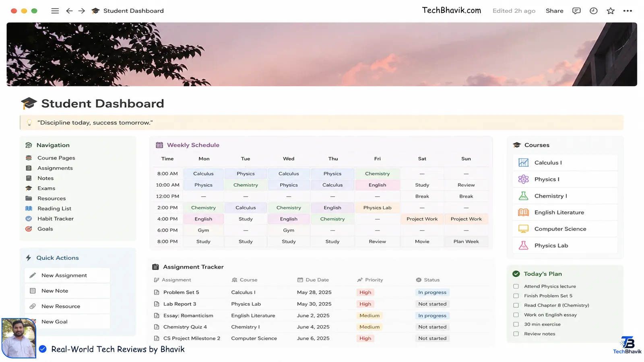Image resolution: width=644 pixels, height=362 pixels.
Task: Tick the 30 min exercise checkbox
Action: pyautogui.click(x=516, y=324)
